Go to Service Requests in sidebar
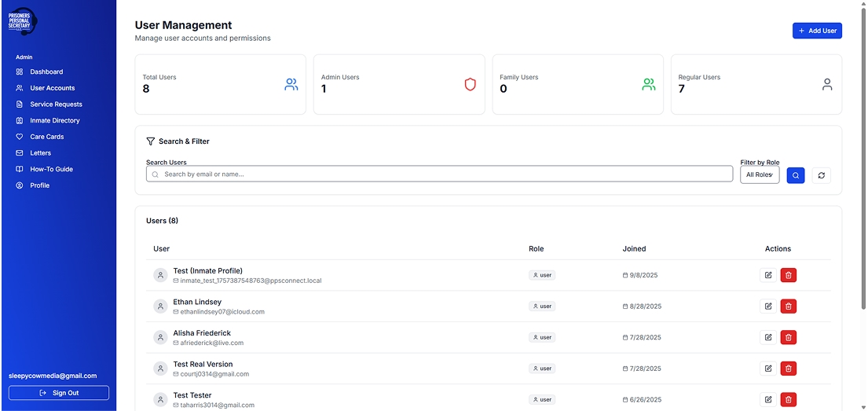Image resolution: width=868 pixels, height=411 pixels. [x=55, y=105]
